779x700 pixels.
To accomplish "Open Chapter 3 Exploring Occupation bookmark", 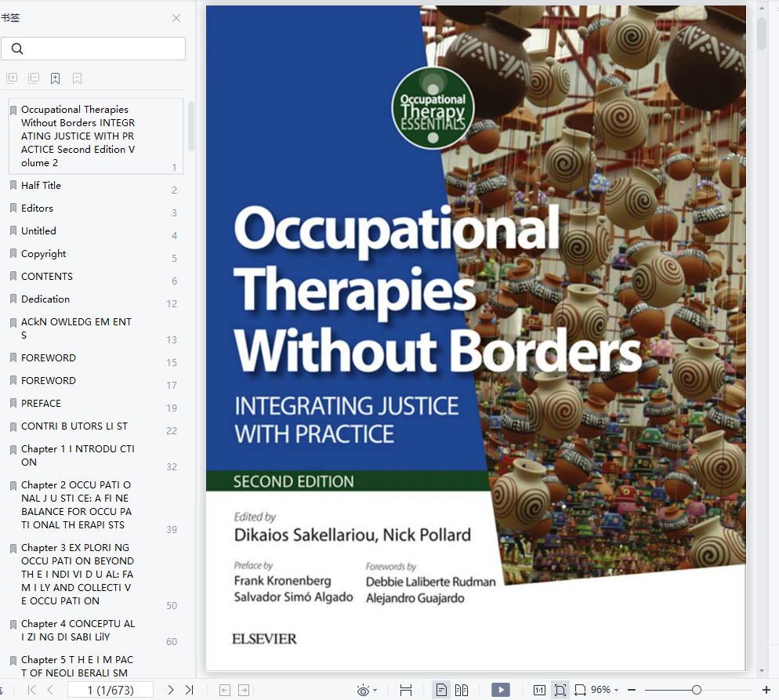I will coord(78,575).
